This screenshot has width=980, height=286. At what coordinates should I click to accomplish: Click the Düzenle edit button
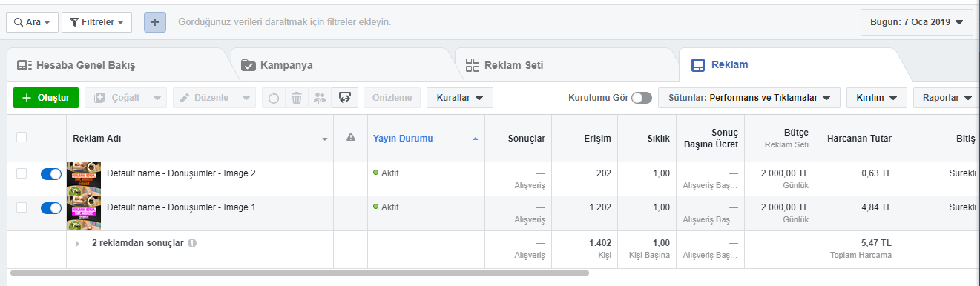point(205,98)
